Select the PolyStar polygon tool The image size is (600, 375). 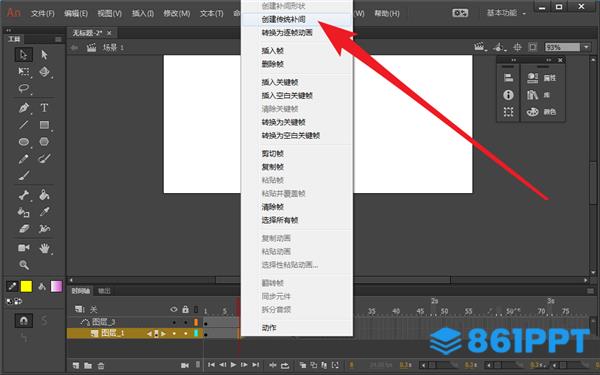tap(44, 142)
